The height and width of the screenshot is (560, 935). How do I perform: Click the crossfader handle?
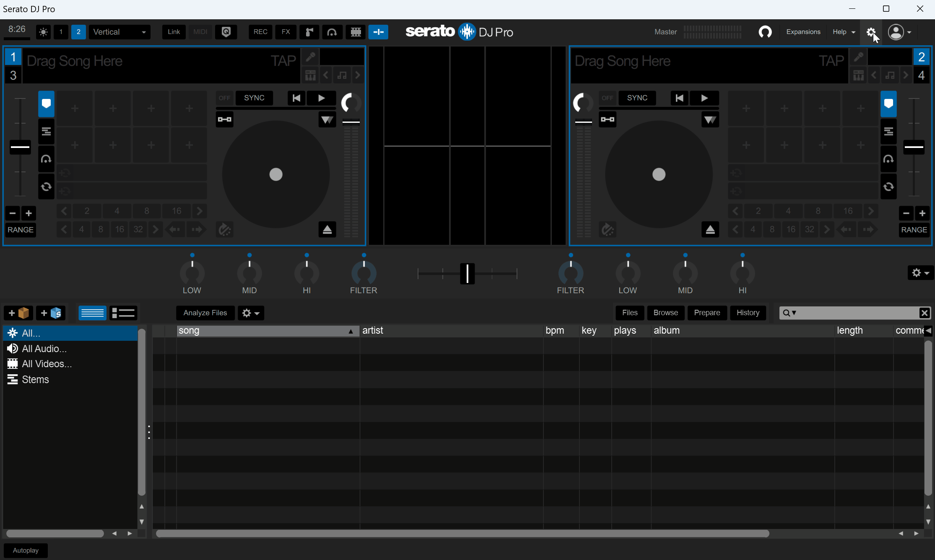pos(467,274)
